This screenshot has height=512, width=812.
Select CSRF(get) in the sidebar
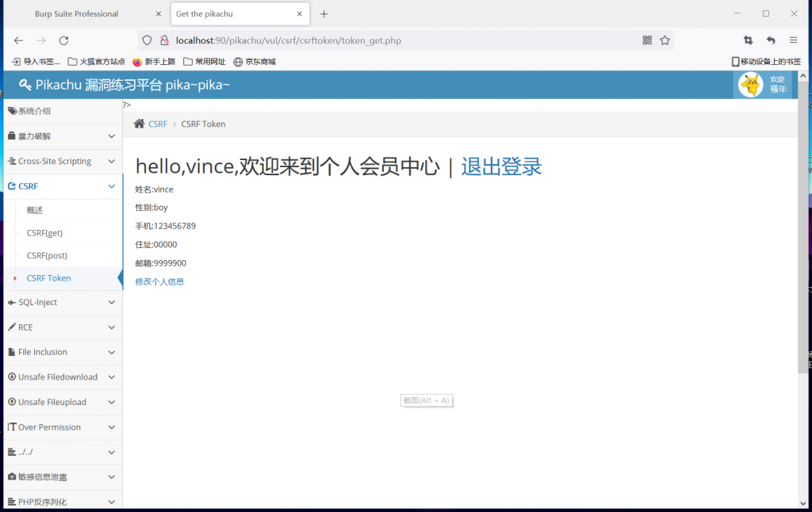point(44,233)
